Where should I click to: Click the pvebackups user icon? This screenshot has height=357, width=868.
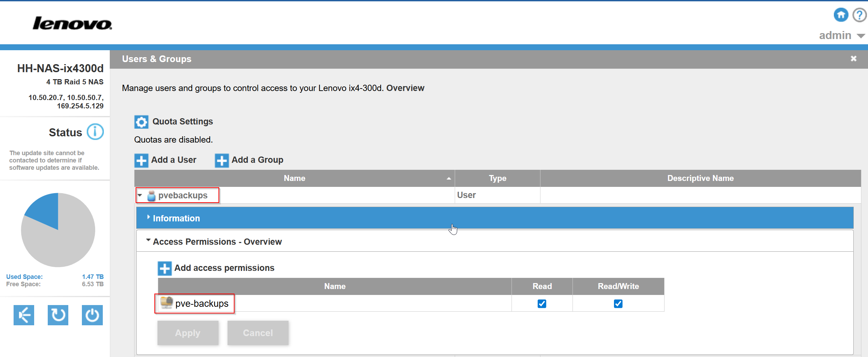point(151,196)
